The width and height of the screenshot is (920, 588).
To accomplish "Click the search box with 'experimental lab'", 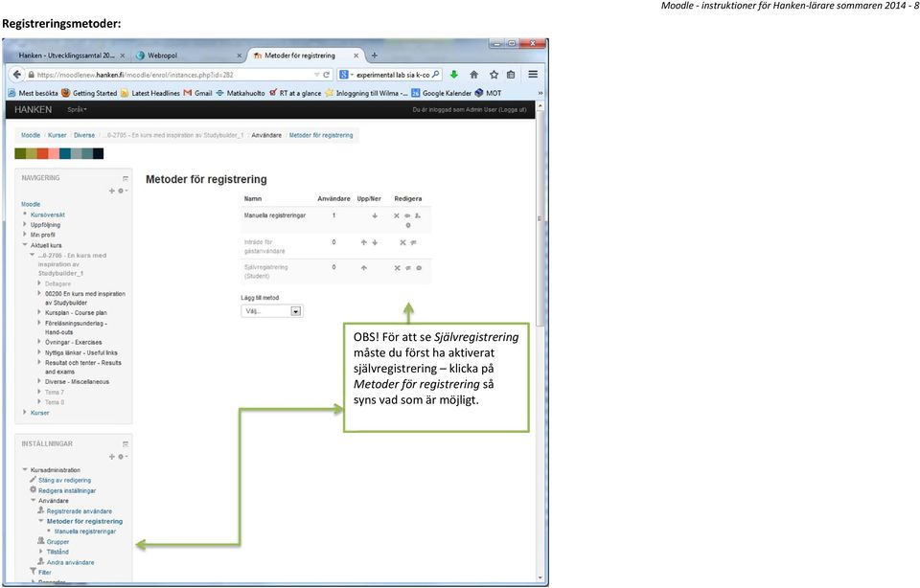I will pos(393,75).
